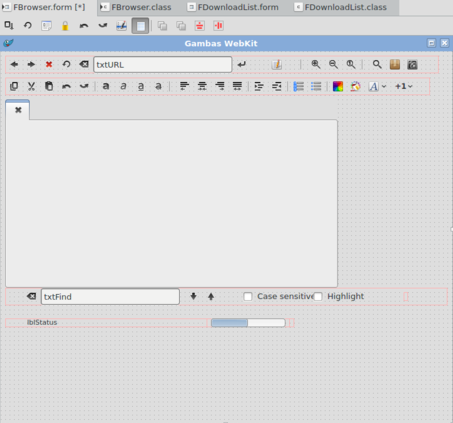Click the rainbow text color swatch
Screen dimensions: 453x423
[x=338, y=86]
